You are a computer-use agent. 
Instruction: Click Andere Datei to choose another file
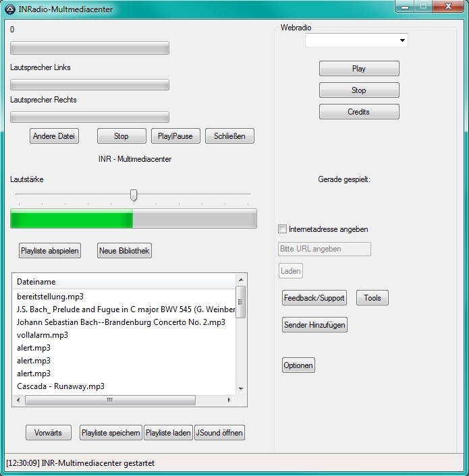55,136
